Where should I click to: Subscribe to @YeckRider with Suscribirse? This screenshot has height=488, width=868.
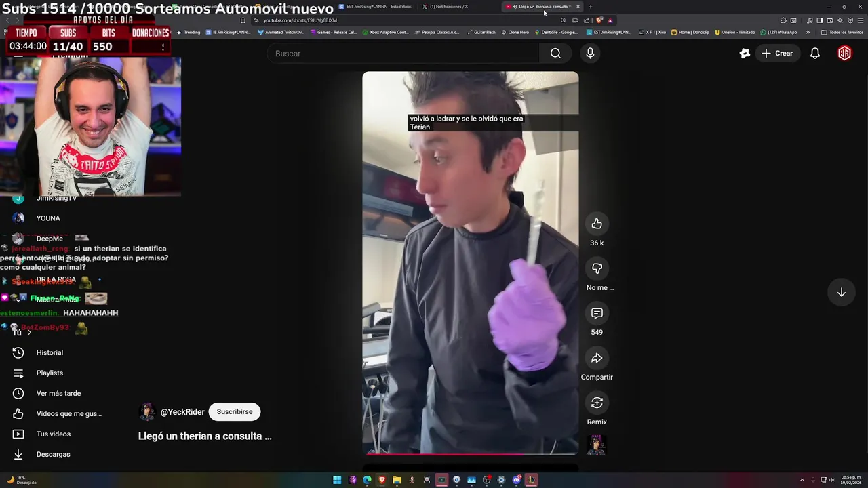(x=235, y=411)
